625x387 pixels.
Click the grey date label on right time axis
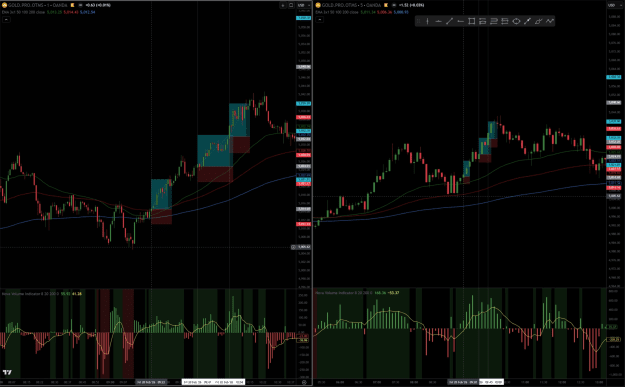(x=463, y=382)
